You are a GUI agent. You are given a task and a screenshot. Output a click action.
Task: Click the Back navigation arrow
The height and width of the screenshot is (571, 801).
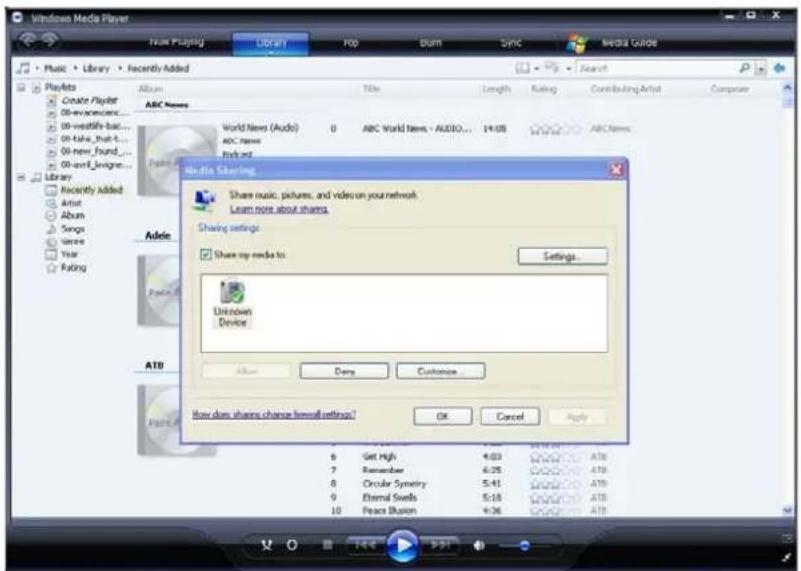(28, 39)
